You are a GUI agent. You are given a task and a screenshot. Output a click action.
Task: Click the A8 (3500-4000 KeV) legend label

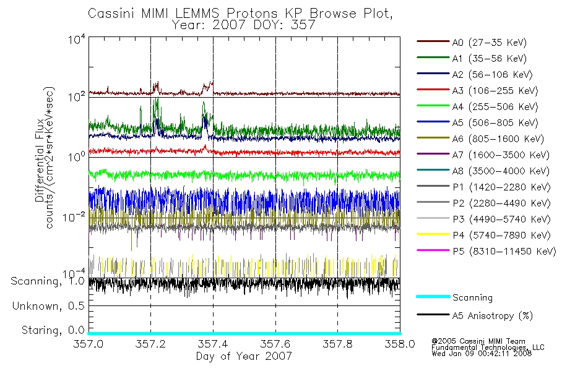tap(501, 171)
